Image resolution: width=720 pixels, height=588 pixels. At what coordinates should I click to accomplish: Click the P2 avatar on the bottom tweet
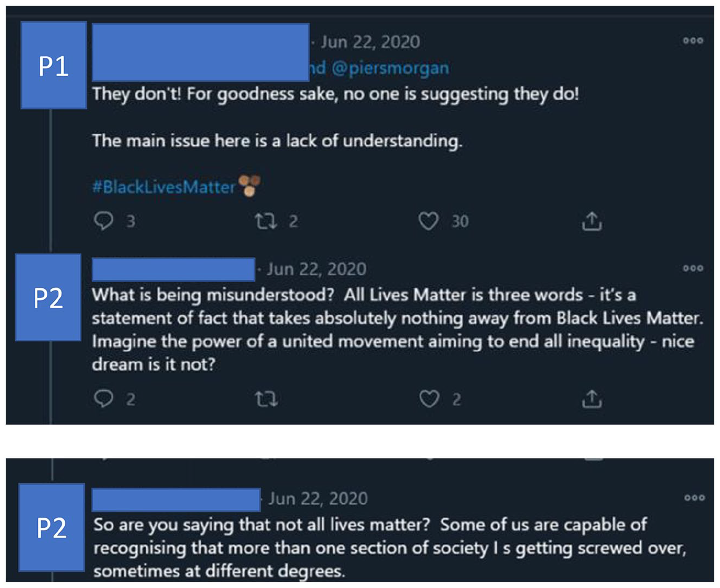[x=52, y=527]
